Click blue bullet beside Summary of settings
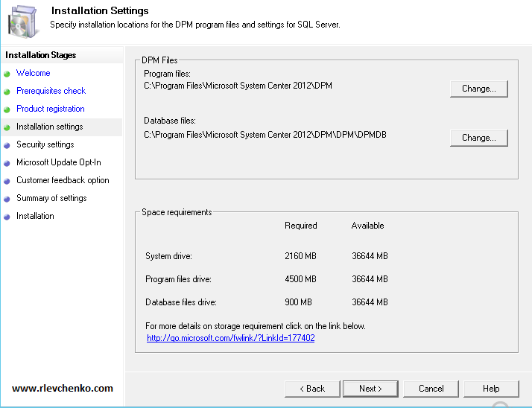This screenshot has height=408, width=532. click(x=7, y=199)
